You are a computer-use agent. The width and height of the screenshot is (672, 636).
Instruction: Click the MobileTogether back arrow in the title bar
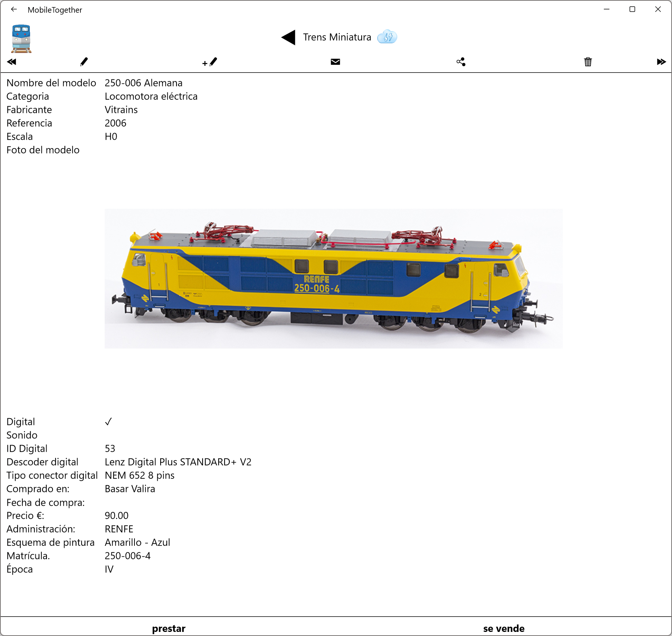pos(14,9)
